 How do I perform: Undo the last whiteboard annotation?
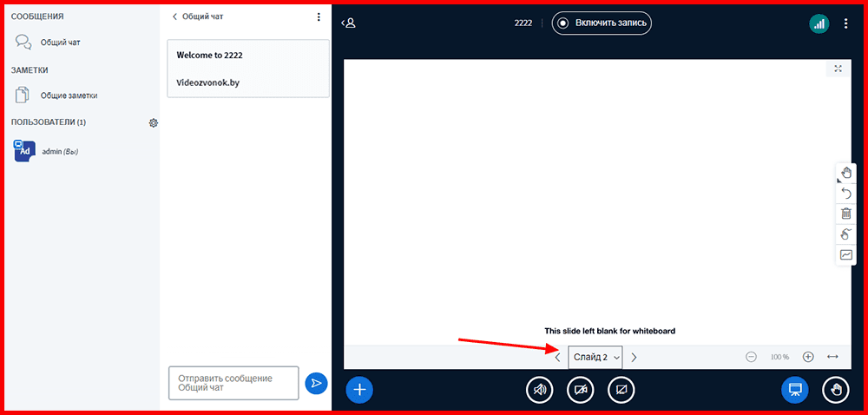(x=846, y=193)
